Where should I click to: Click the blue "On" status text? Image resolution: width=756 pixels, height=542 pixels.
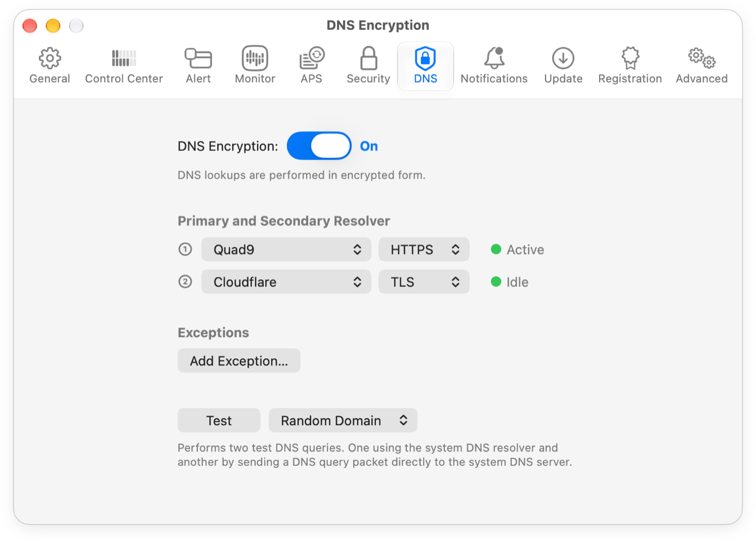[369, 146]
